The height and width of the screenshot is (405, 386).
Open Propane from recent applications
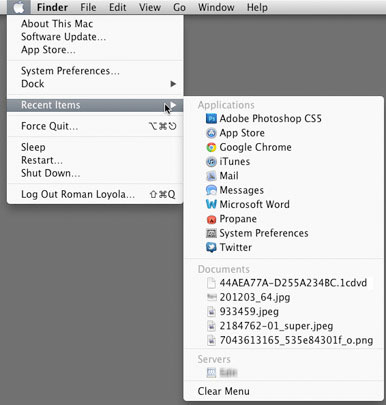(284, 219)
